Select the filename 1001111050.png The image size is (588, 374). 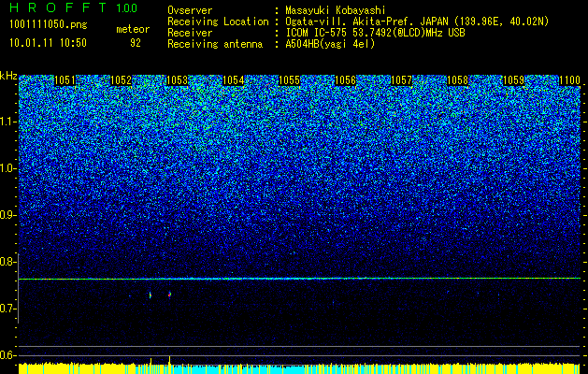[49, 24]
